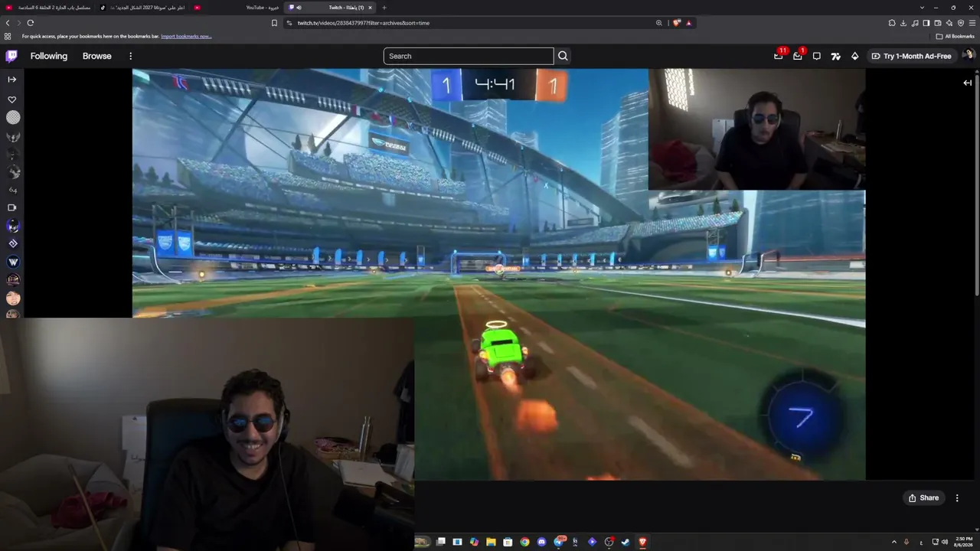The width and height of the screenshot is (980, 551).
Task: Open the Browse page
Action: click(x=97, y=56)
